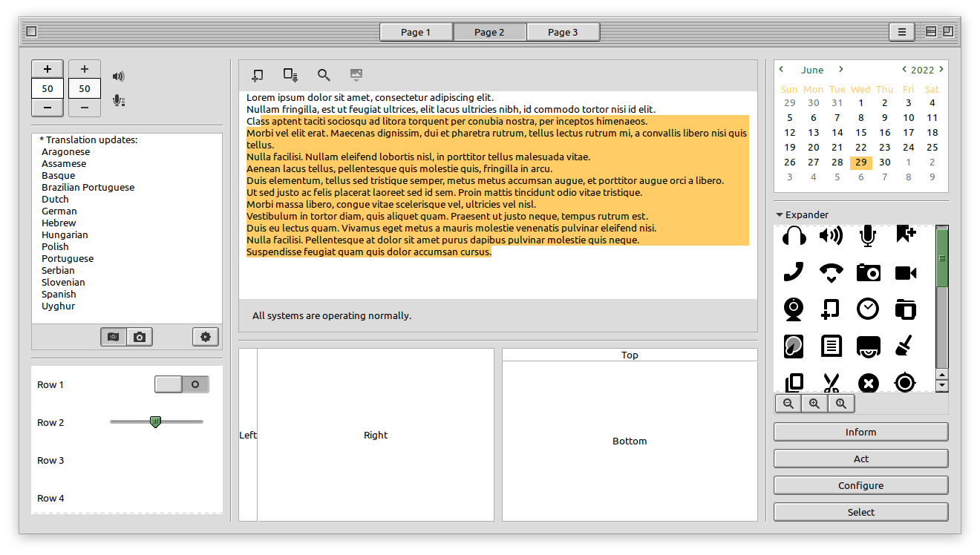
Task: Click the video camera icon
Action: (x=906, y=273)
